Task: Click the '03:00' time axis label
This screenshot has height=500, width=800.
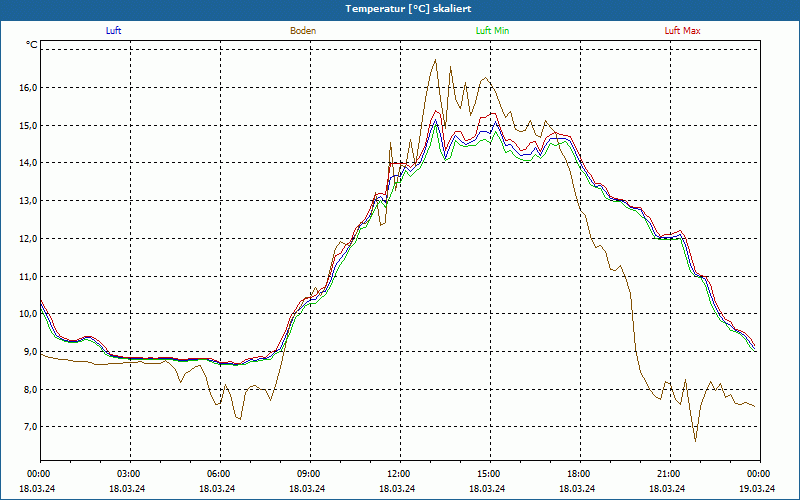Action: [x=128, y=474]
